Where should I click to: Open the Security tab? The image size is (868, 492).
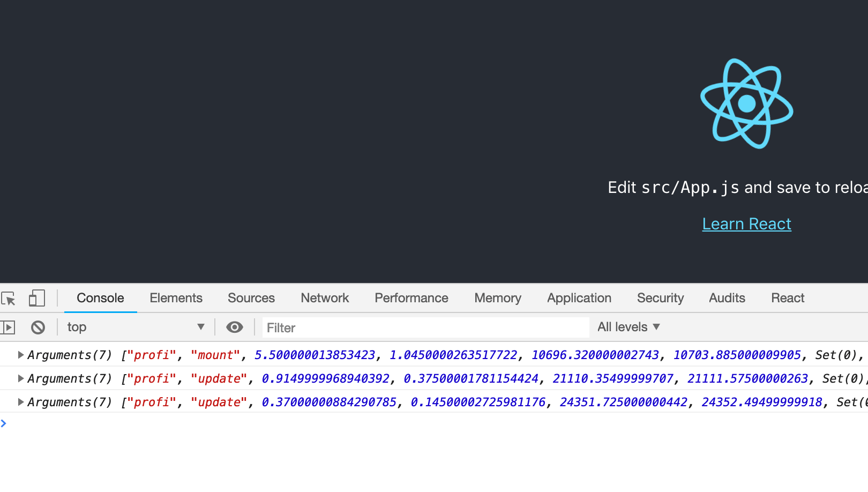[660, 298]
